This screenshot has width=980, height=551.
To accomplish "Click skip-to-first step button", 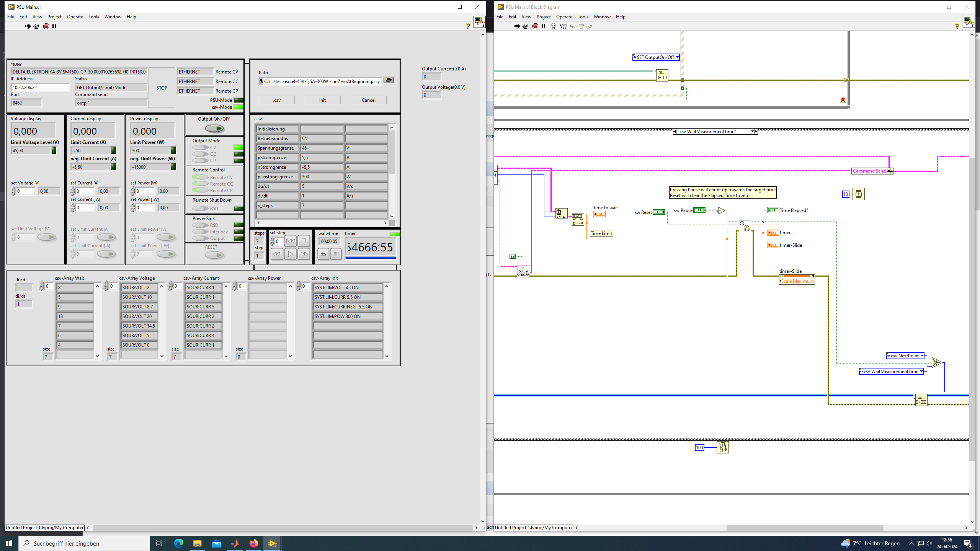I will click(291, 241).
